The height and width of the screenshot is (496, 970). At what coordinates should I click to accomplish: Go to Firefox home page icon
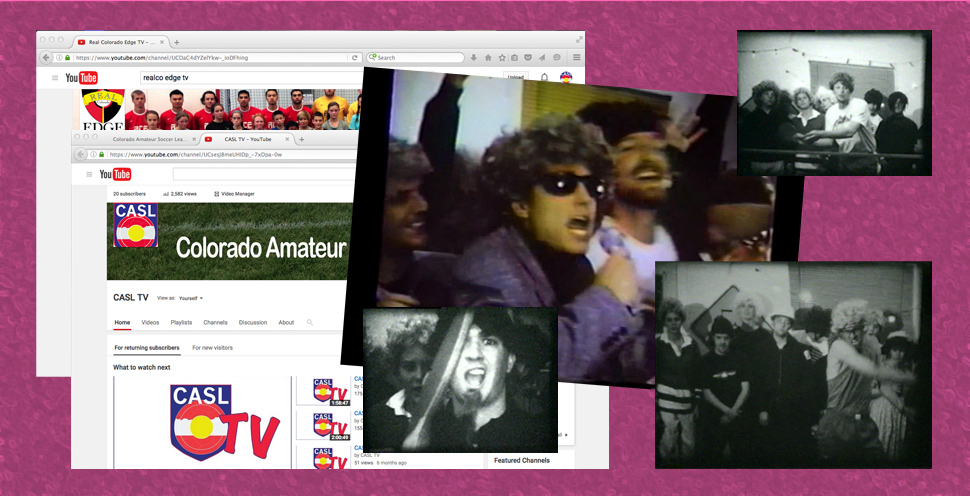click(x=487, y=58)
